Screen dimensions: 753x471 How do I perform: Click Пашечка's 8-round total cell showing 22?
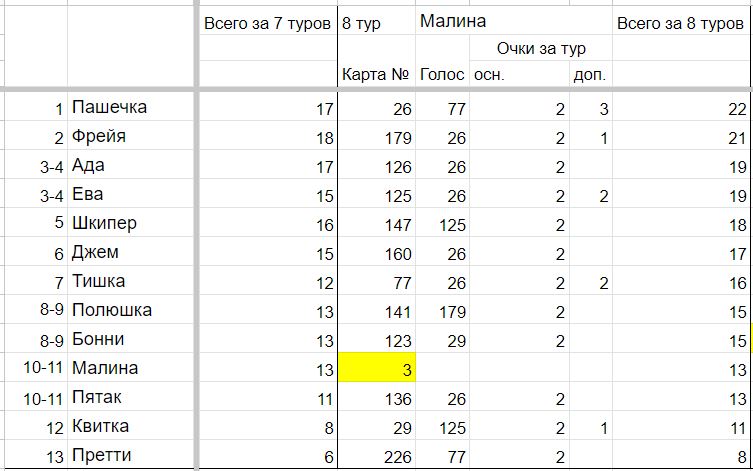click(680, 107)
